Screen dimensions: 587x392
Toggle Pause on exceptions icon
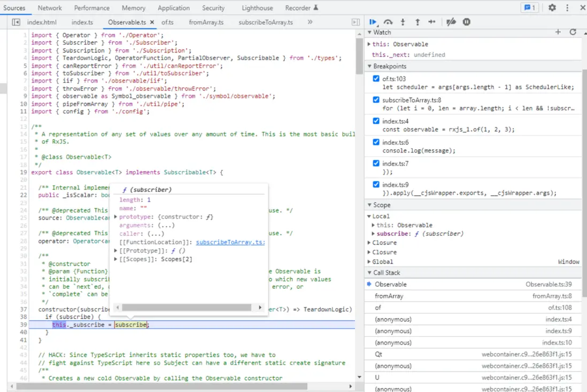pos(467,22)
